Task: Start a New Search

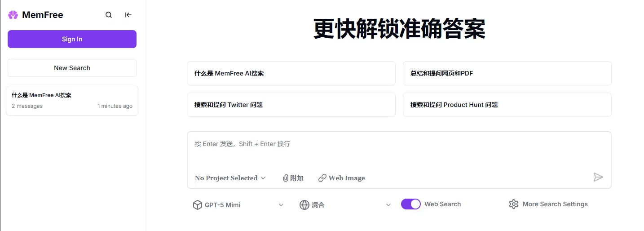Action: click(x=72, y=68)
